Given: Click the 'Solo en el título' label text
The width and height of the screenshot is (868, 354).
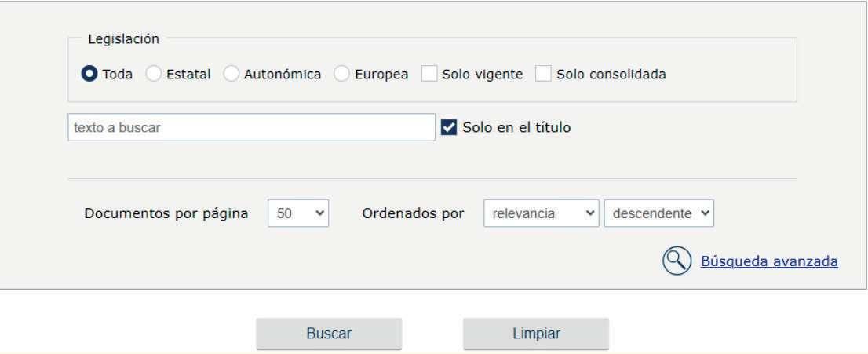Looking at the screenshot, I should pos(516,127).
